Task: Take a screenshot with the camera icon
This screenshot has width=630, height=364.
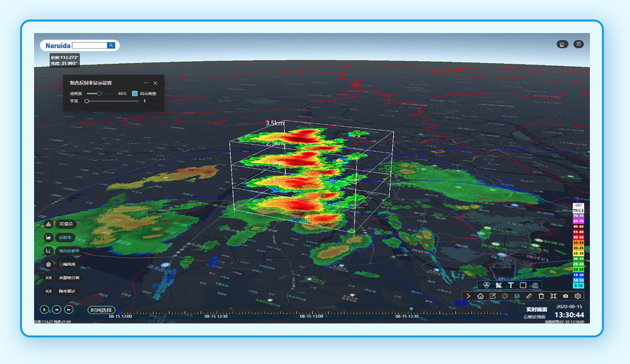Action: [565, 296]
